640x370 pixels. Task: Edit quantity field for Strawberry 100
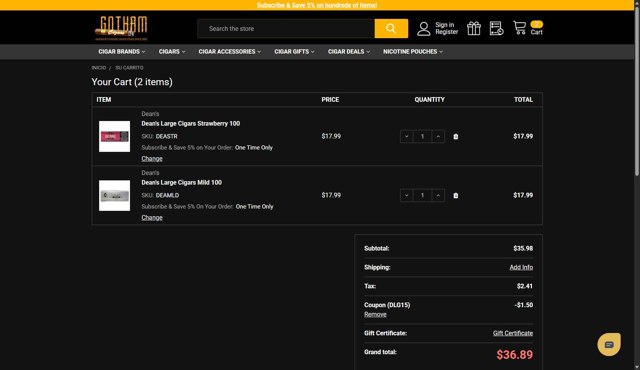pos(422,136)
